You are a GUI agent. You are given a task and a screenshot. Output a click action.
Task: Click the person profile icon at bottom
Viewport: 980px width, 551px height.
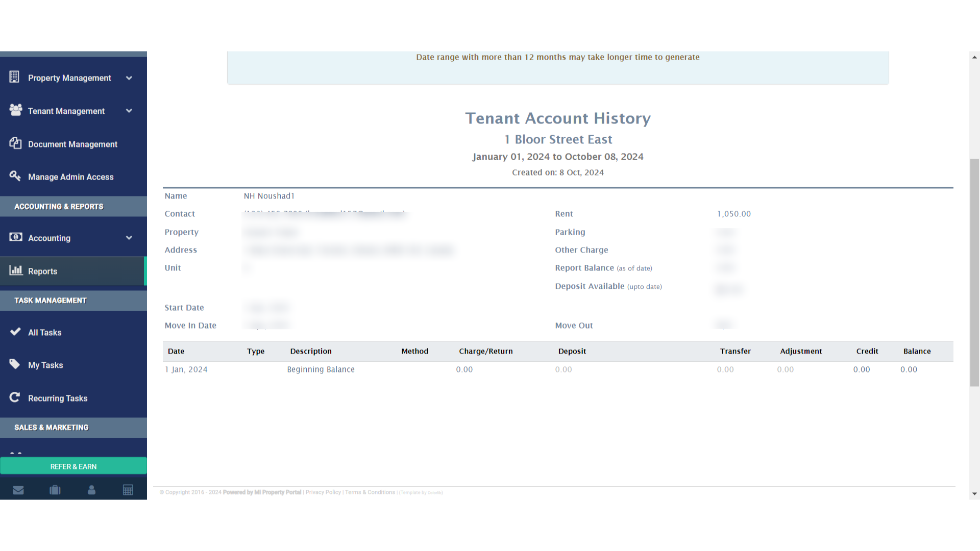91,490
